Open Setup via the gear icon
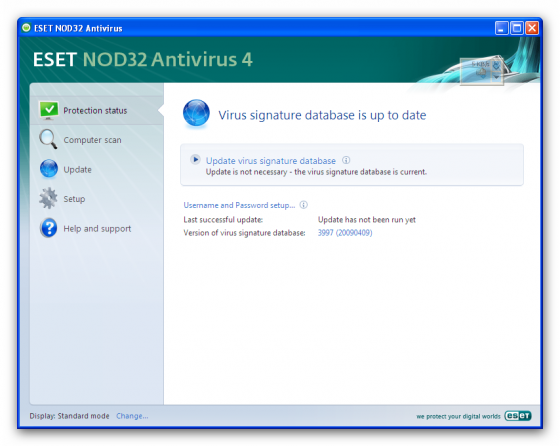This screenshot has height=446, width=560. (48, 198)
